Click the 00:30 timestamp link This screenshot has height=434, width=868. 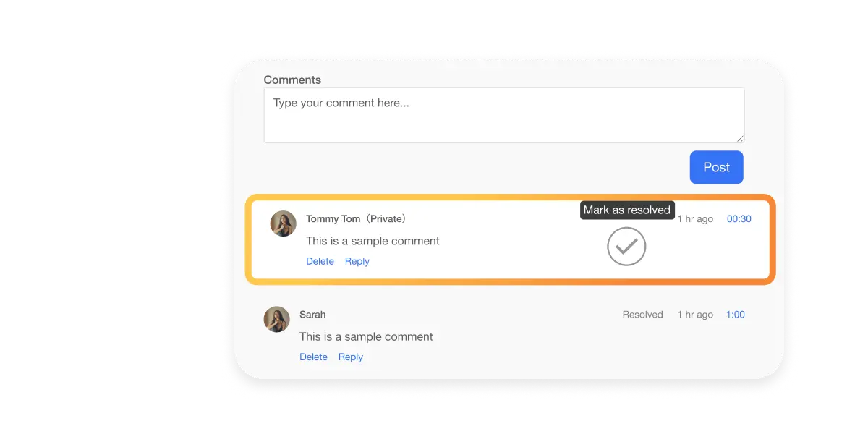739,218
